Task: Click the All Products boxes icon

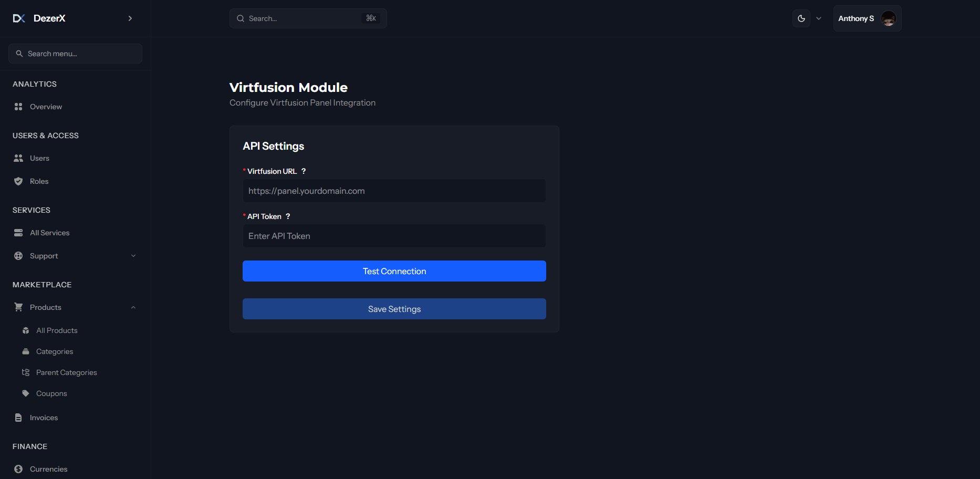Action: tap(26, 330)
